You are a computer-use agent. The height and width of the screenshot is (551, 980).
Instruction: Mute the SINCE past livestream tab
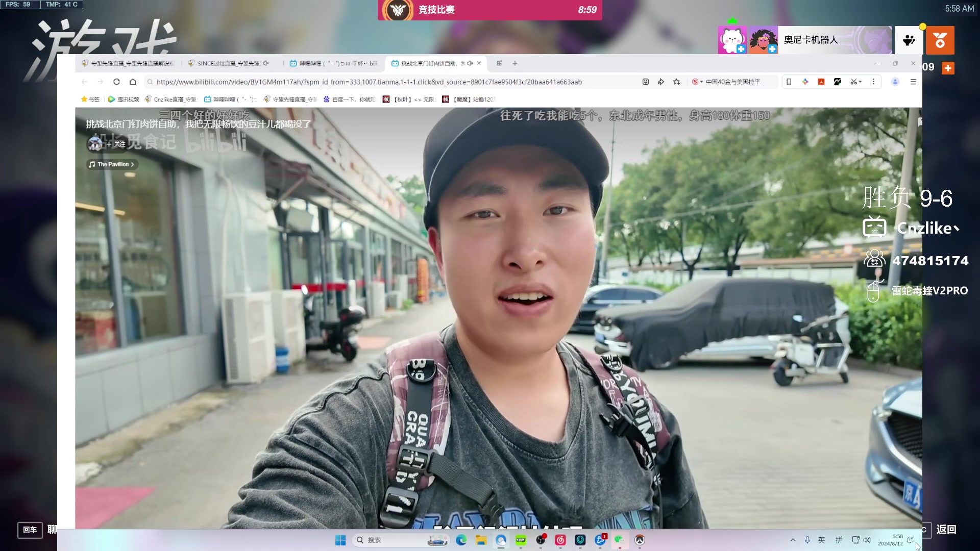point(266,63)
